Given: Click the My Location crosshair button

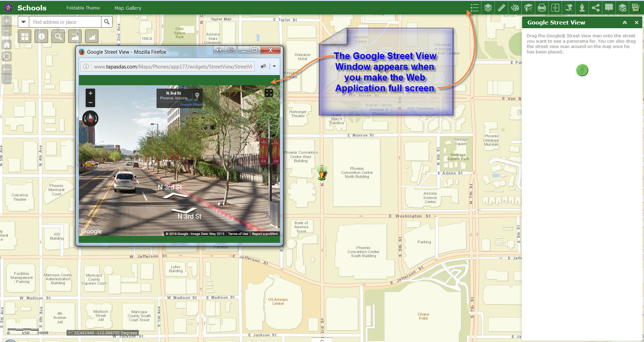Looking at the screenshot, I should 7,56.
